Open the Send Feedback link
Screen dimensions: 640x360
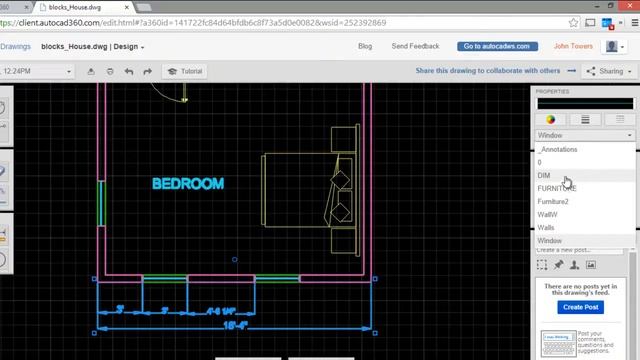coord(415,46)
